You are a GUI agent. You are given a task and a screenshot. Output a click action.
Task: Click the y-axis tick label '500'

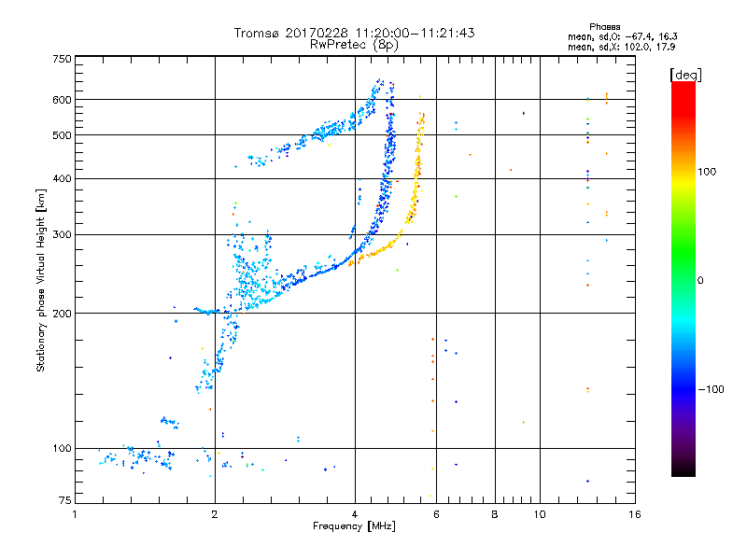(62, 135)
